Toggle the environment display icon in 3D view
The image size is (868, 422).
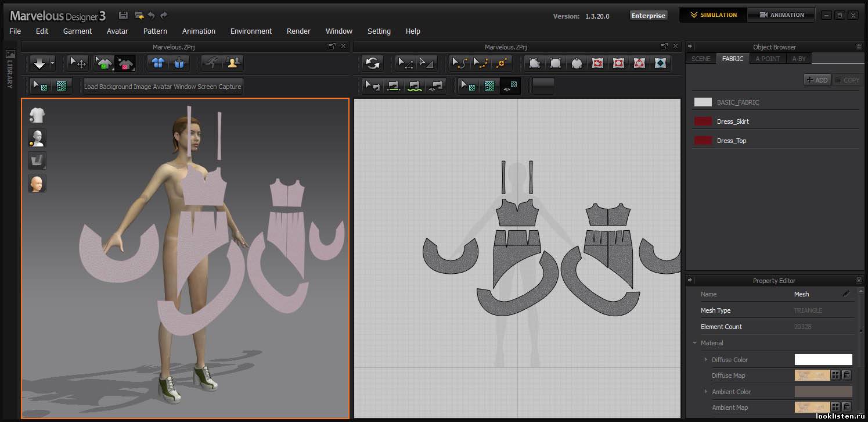[37, 160]
